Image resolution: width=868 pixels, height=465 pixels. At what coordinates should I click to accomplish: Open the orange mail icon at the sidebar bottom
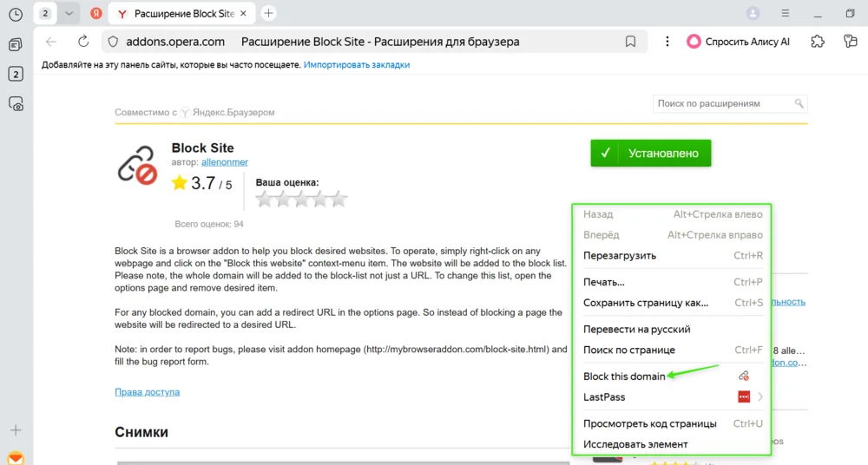(16, 458)
